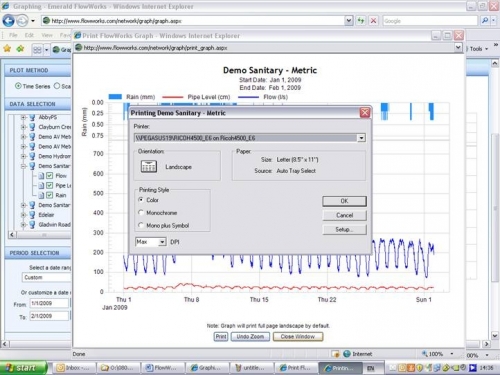Click the Start button
Screen dimensions: 500x375
23,368
